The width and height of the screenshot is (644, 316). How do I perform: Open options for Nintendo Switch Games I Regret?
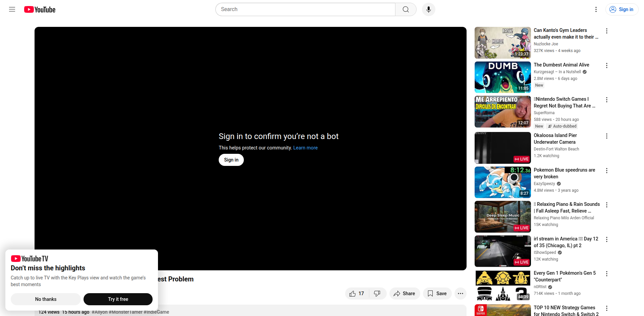[x=606, y=100]
